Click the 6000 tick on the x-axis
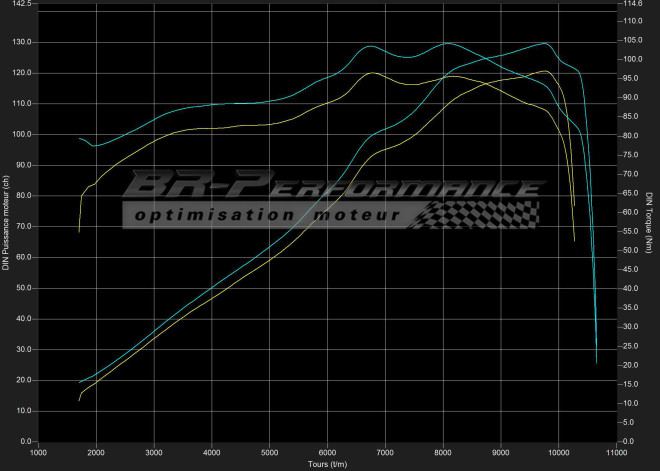This screenshot has height=471, width=660. 327,453
